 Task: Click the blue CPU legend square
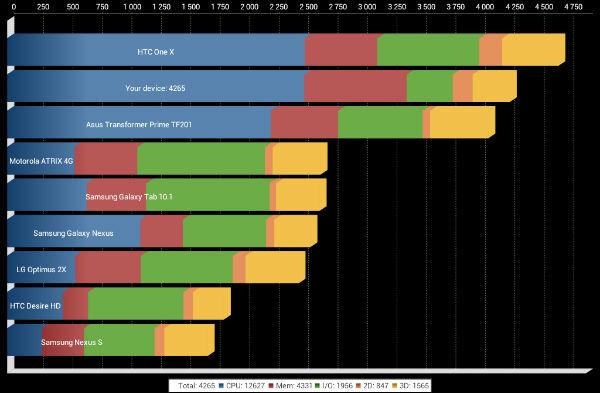[x=221, y=385]
